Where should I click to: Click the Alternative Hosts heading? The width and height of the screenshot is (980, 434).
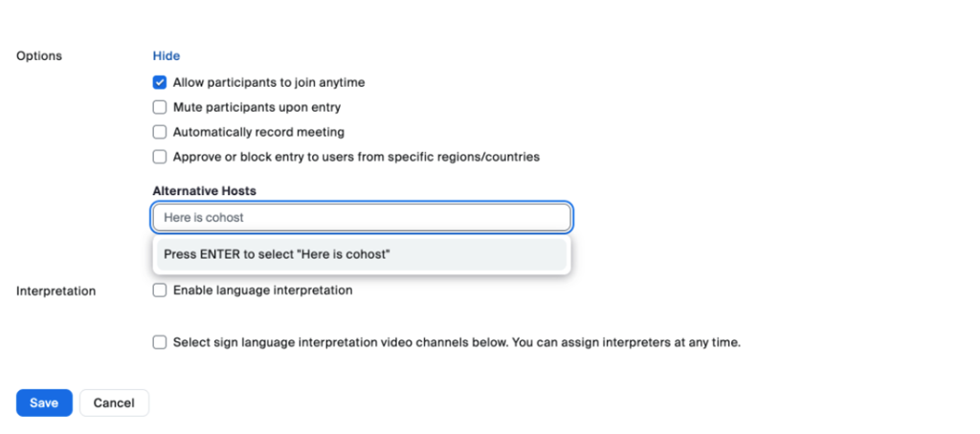click(204, 191)
